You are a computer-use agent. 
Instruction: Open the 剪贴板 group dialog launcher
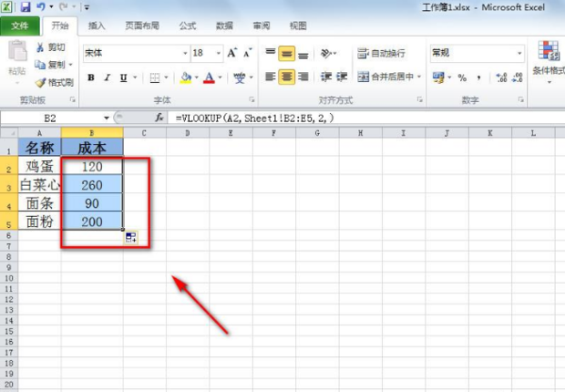pyautogui.click(x=72, y=100)
